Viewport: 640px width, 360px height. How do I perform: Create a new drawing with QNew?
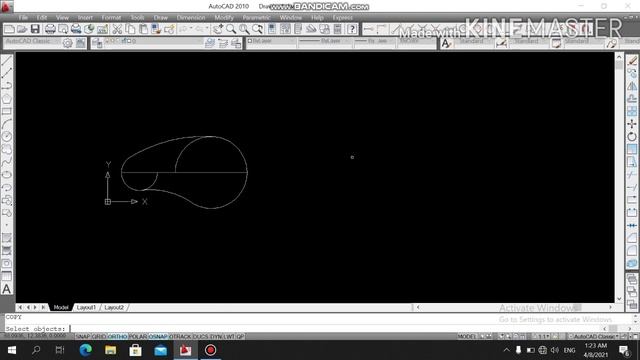(x=9, y=29)
